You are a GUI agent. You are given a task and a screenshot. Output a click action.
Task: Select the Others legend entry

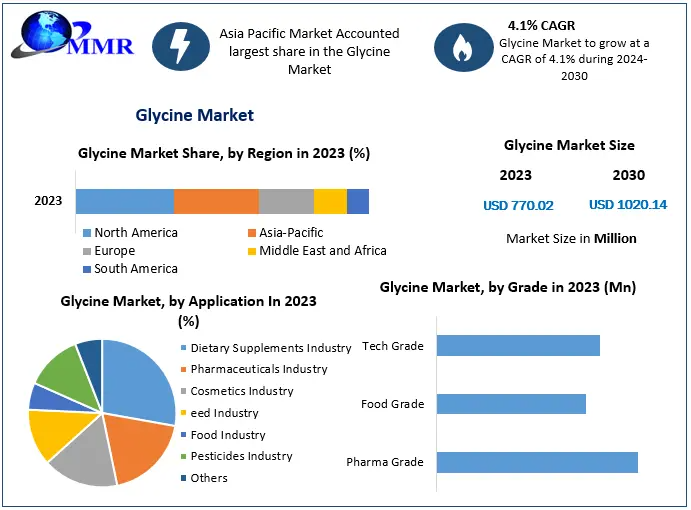(x=208, y=478)
